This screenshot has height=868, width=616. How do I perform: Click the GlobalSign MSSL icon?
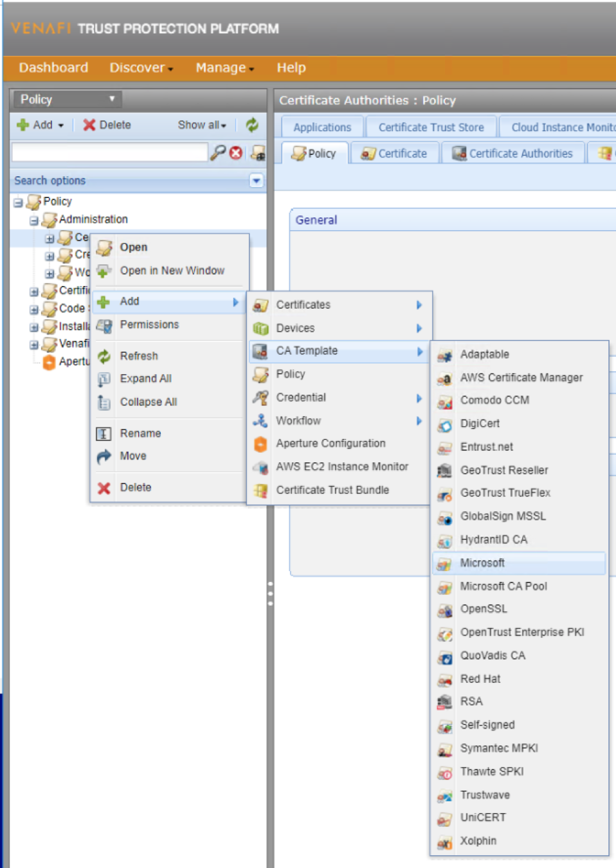[444, 517]
